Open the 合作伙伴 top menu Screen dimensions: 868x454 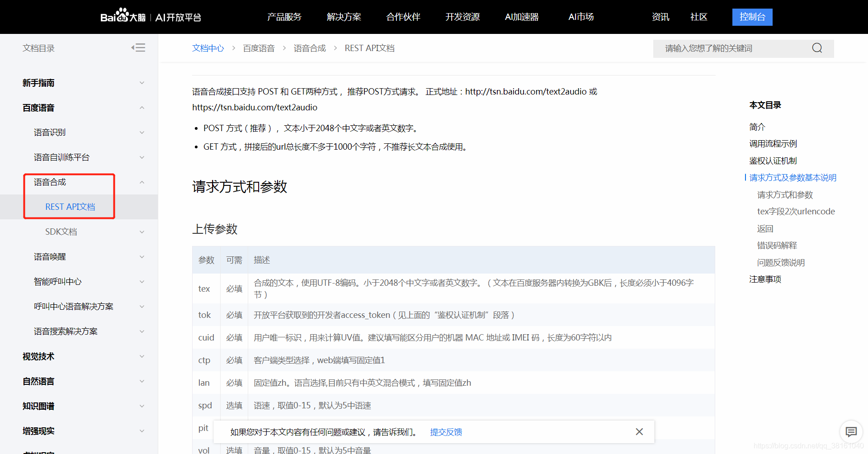pos(403,17)
